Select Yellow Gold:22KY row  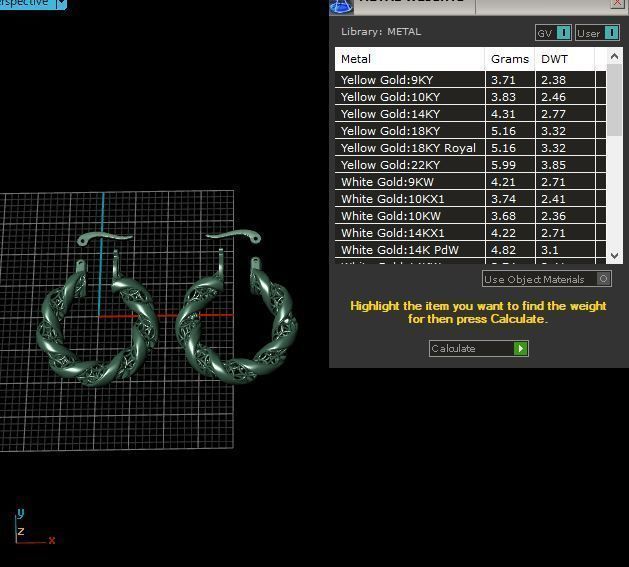coord(471,165)
